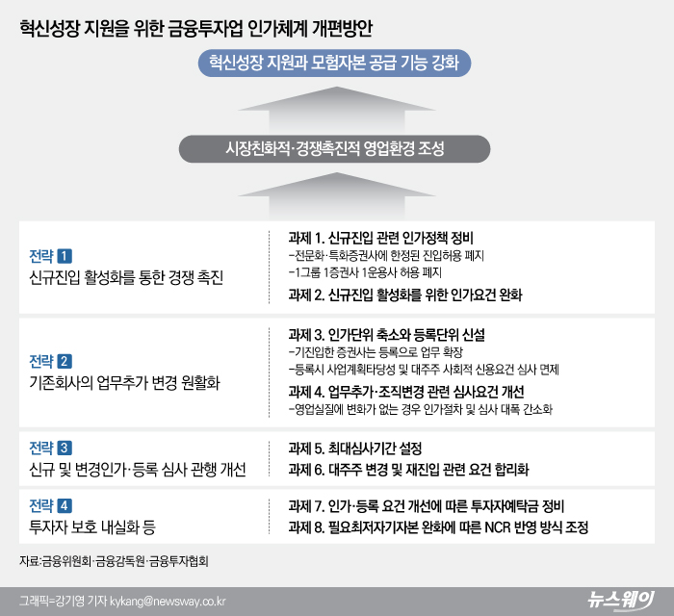This screenshot has height=616, width=674.
Task: Click 과제 5. 최대심사기간 설정
Action: click(x=355, y=449)
